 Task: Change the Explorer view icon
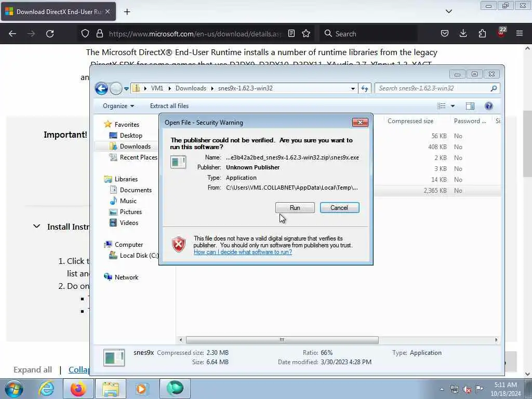(442, 106)
